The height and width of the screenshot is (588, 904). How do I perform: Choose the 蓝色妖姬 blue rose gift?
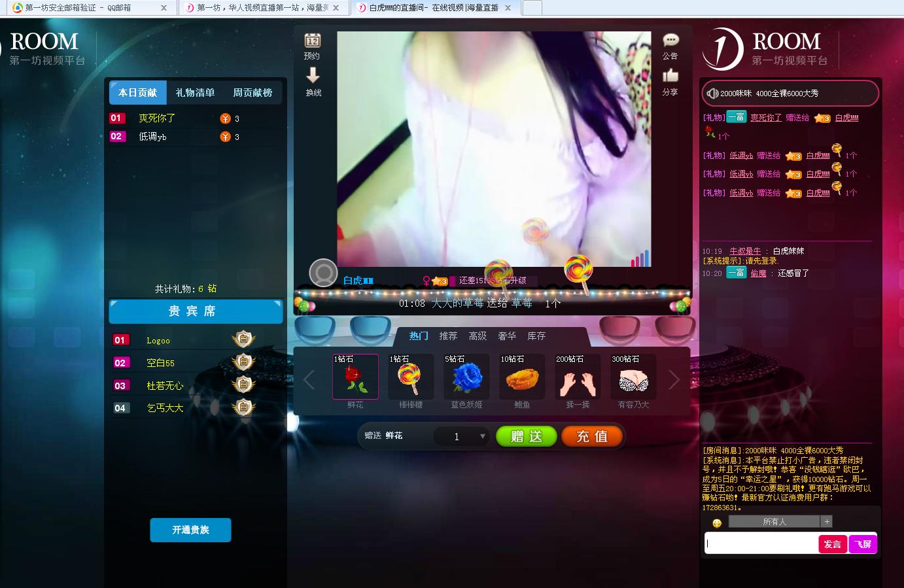(466, 377)
